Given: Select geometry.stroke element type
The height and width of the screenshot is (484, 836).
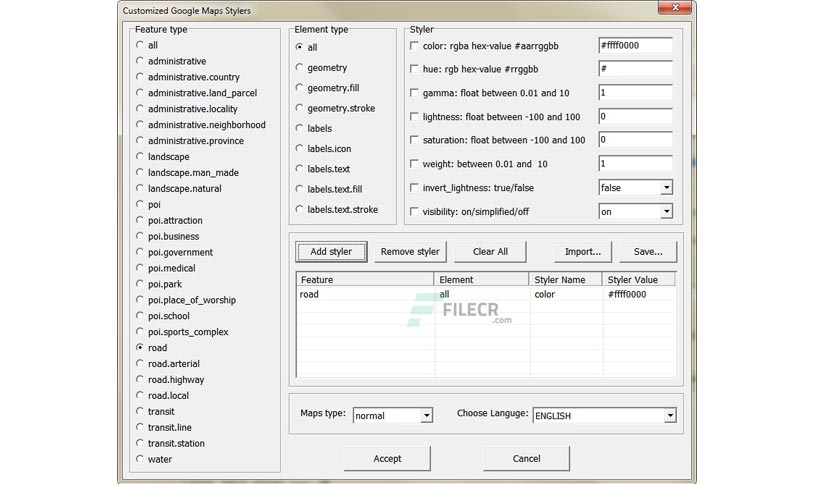Looking at the screenshot, I should (x=299, y=108).
